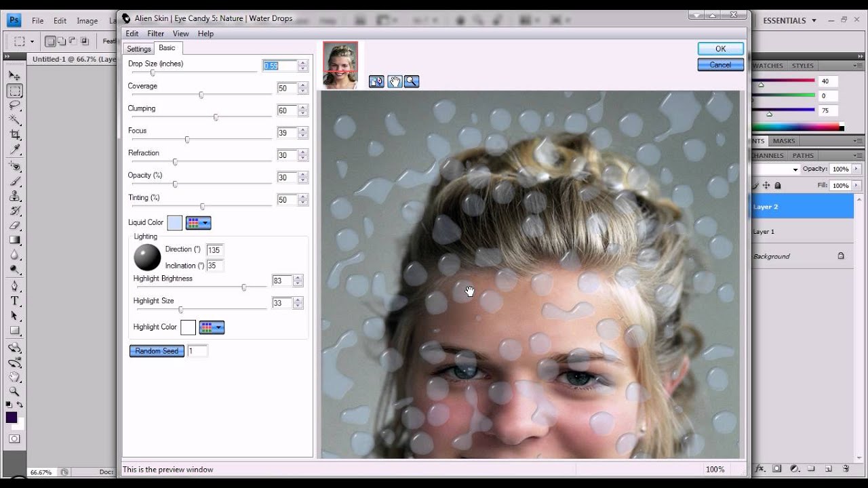The height and width of the screenshot is (488, 868).
Task: Click the Coverage slider handle
Action: (x=201, y=95)
